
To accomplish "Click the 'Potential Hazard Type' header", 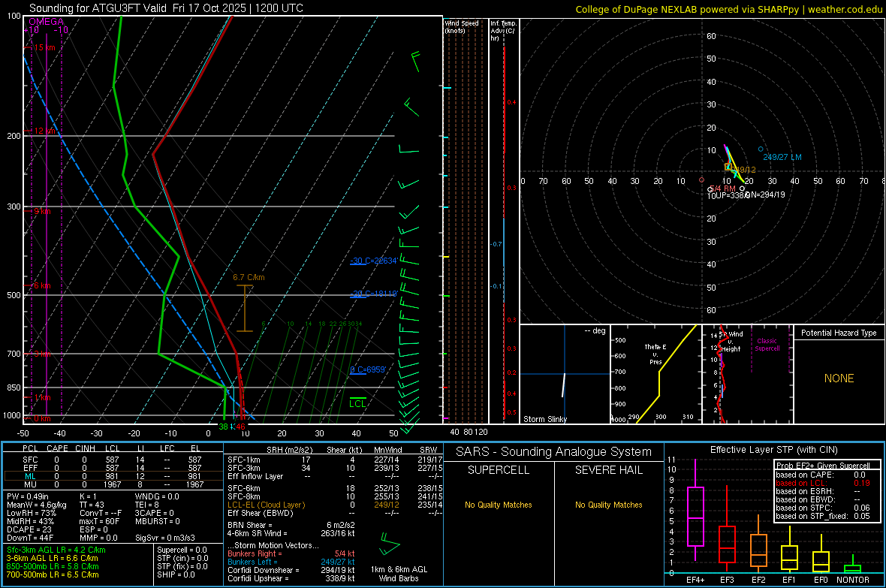I will click(x=839, y=333).
